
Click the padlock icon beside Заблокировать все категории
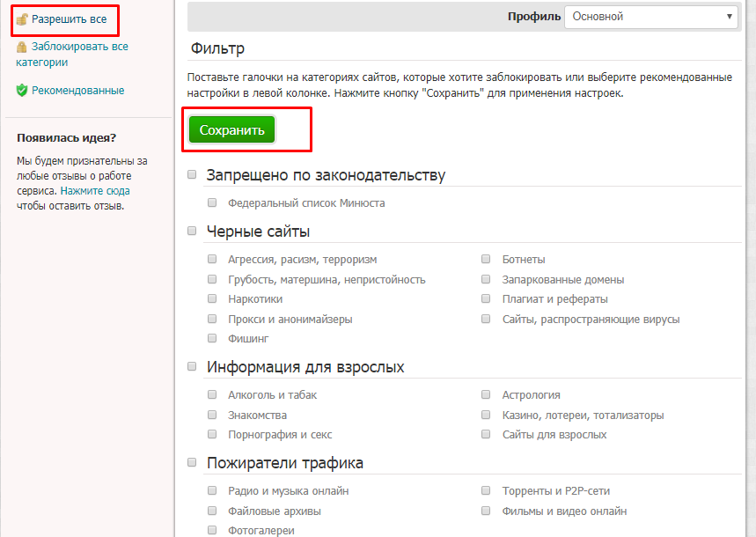pyautogui.click(x=22, y=47)
